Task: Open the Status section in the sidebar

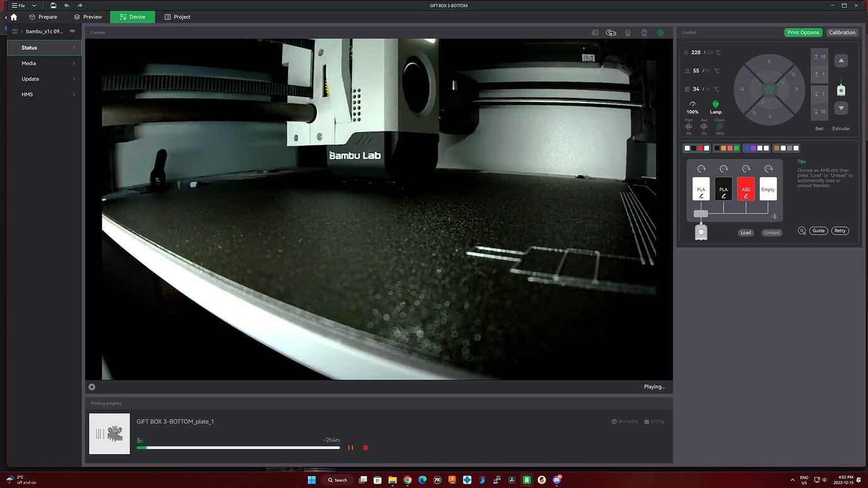Action: point(44,48)
